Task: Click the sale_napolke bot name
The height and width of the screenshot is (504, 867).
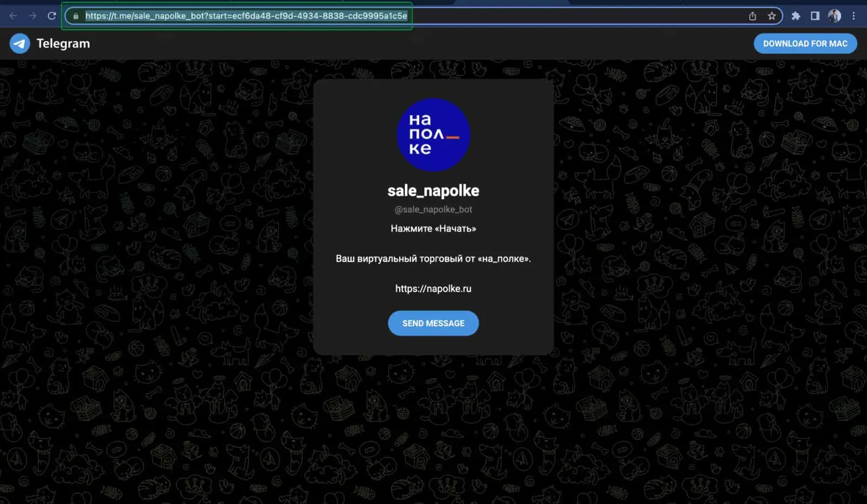Action: pos(433,191)
